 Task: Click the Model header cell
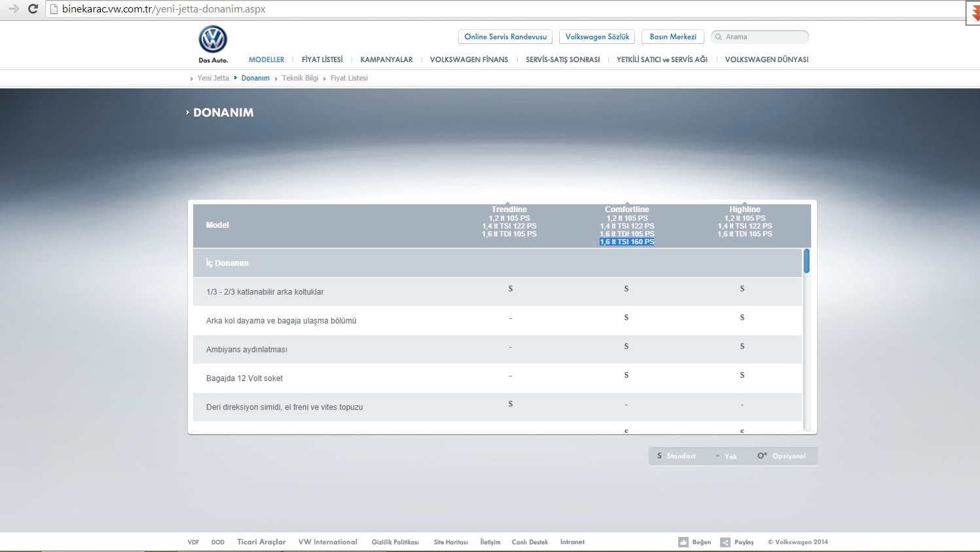click(x=217, y=225)
